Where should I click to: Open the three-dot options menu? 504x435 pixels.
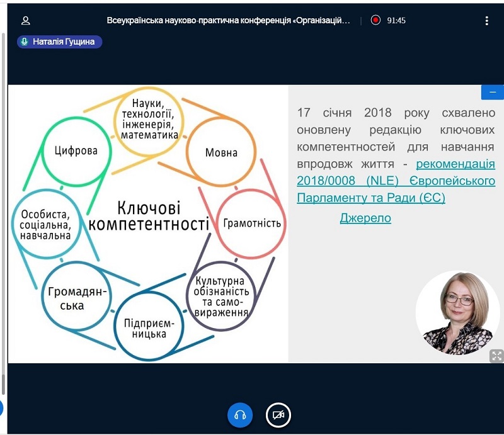[486, 20]
